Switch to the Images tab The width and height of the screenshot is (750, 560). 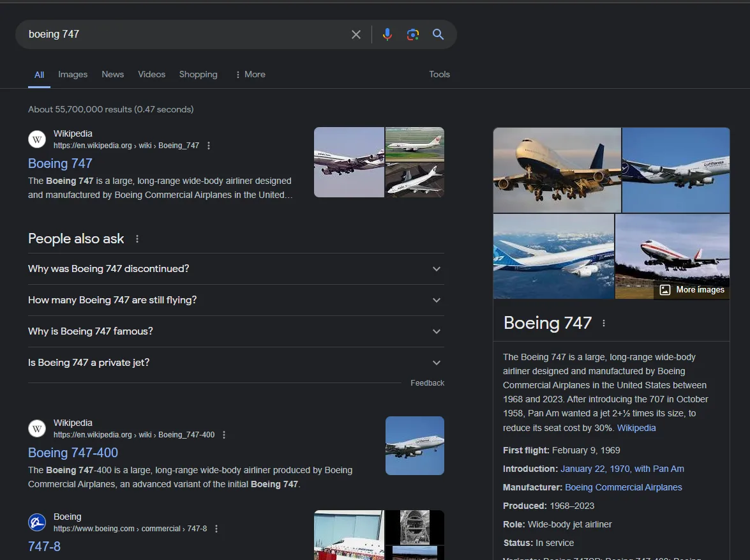click(x=73, y=74)
